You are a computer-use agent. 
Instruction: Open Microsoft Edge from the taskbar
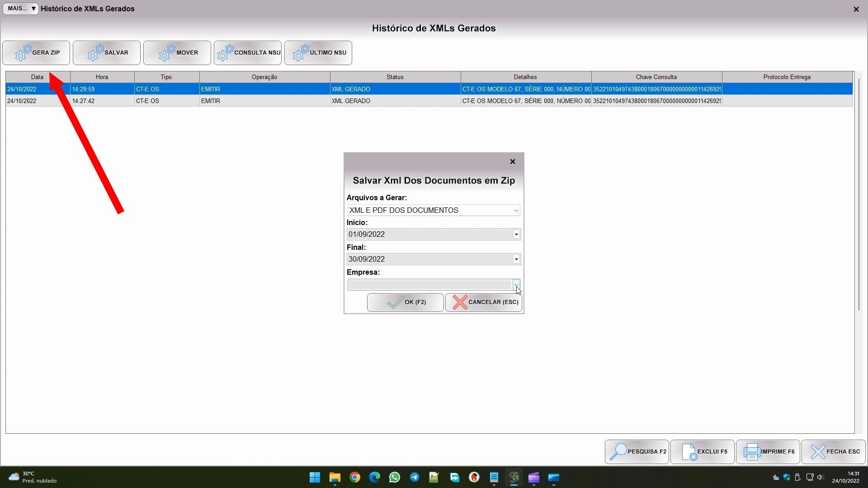point(375,478)
